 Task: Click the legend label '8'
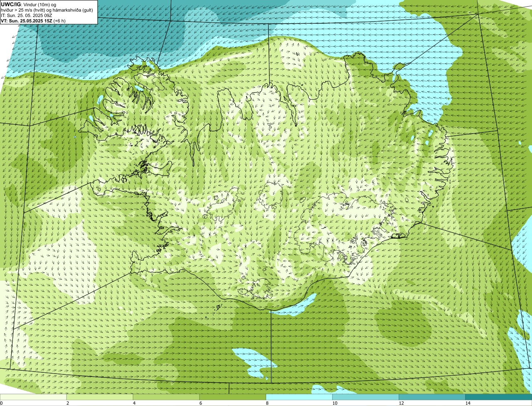click(267, 403)
